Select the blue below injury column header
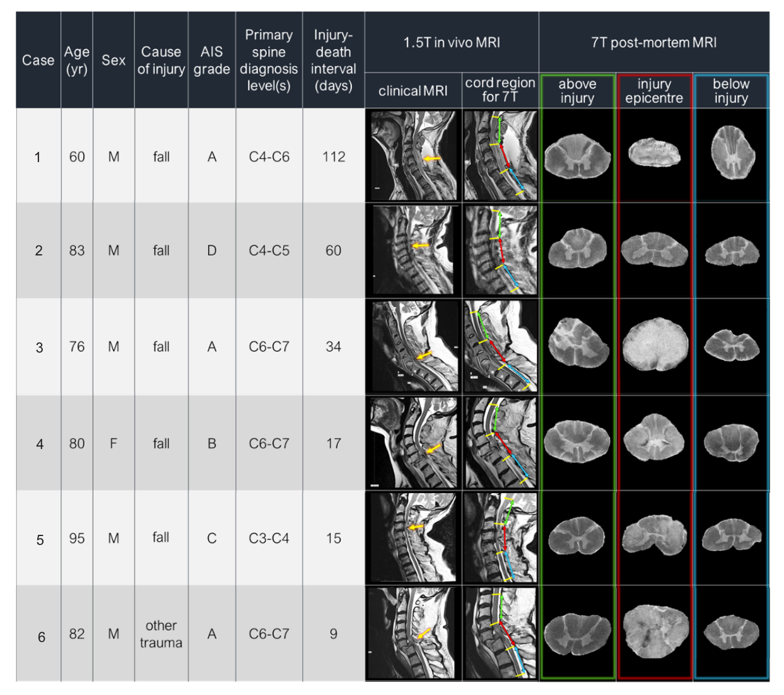This screenshot has width=784, height=695. (731, 91)
